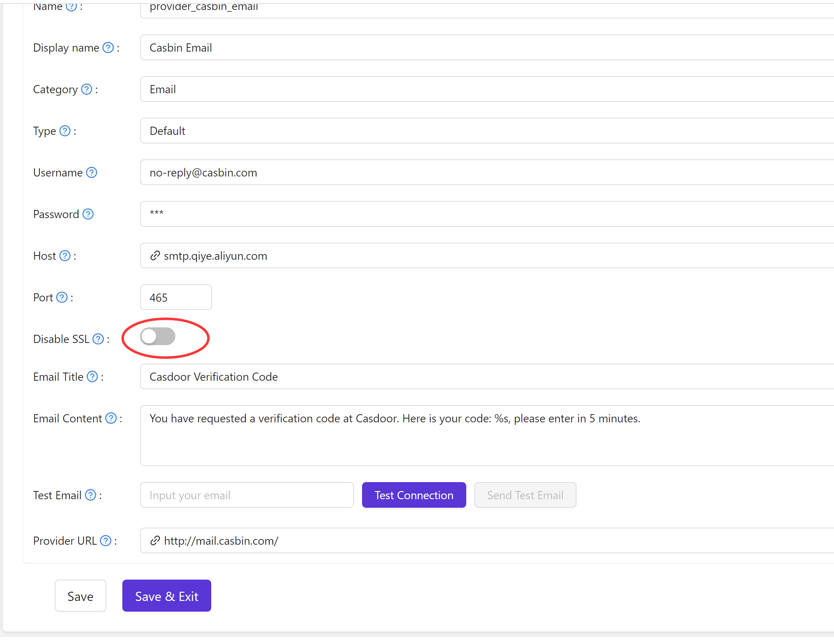834x644 pixels.
Task: Open help tooltip for Email Title
Action: pyautogui.click(x=92, y=377)
